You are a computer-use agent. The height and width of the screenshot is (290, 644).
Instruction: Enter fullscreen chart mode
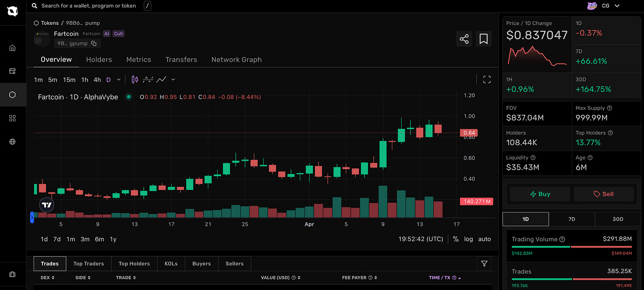tap(487, 80)
